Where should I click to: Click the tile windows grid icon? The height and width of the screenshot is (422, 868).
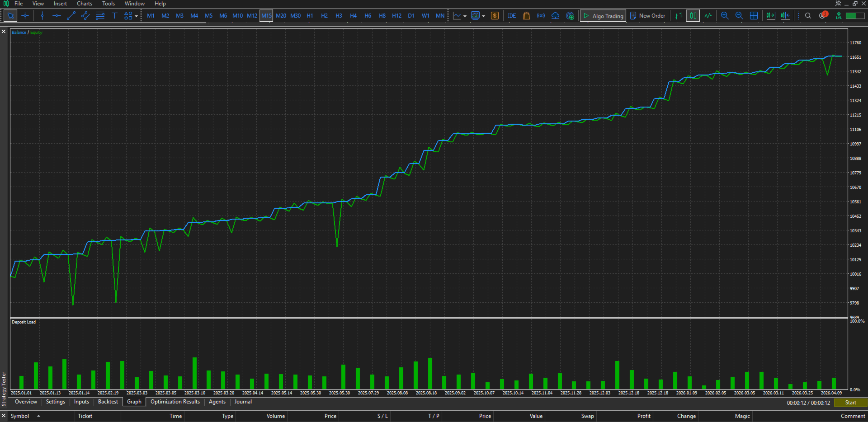pyautogui.click(x=754, y=16)
